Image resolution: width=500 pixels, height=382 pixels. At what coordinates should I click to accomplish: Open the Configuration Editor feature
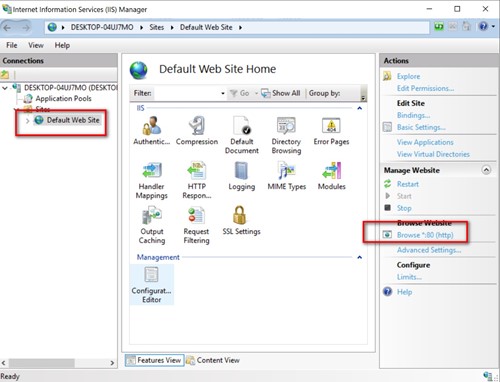[x=152, y=285]
